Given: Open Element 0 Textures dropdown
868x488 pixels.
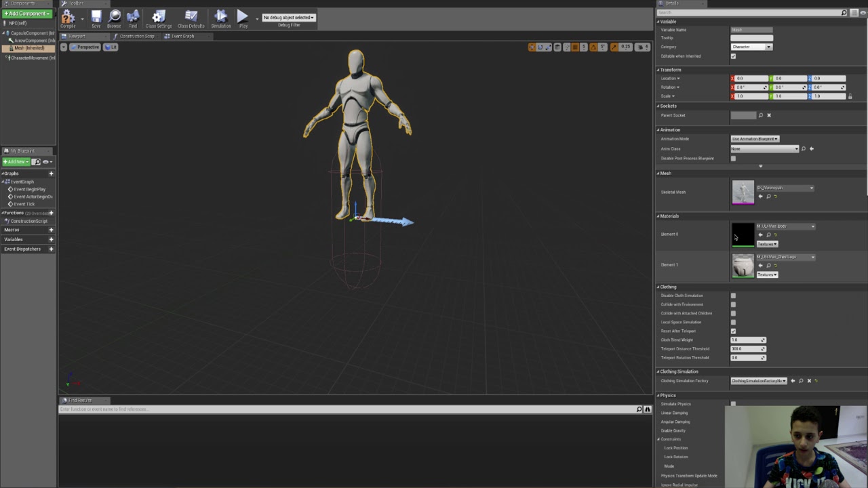Looking at the screenshot, I should click(x=767, y=244).
